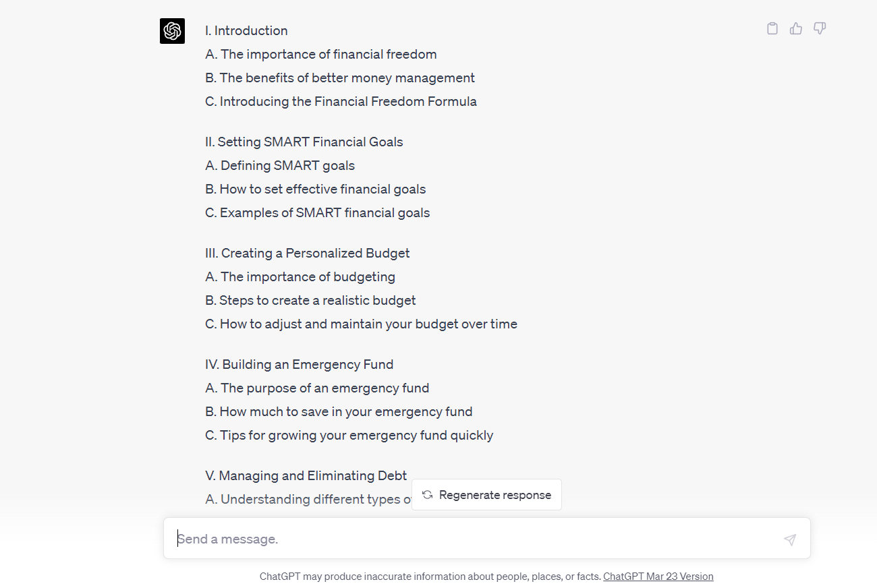Click the "II. Setting SMART Financial Goals" heading
The height and width of the screenshot is (588, 877).
(304, 142)
